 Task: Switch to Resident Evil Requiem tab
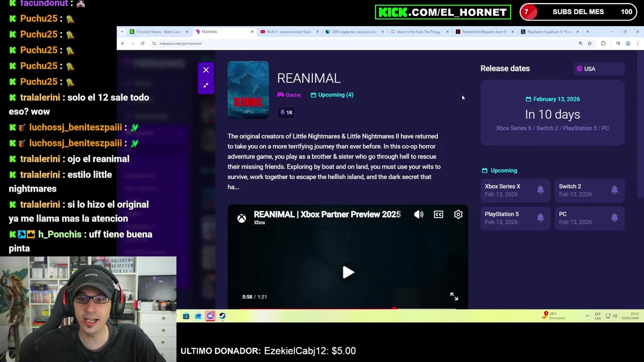pos(484,32)
